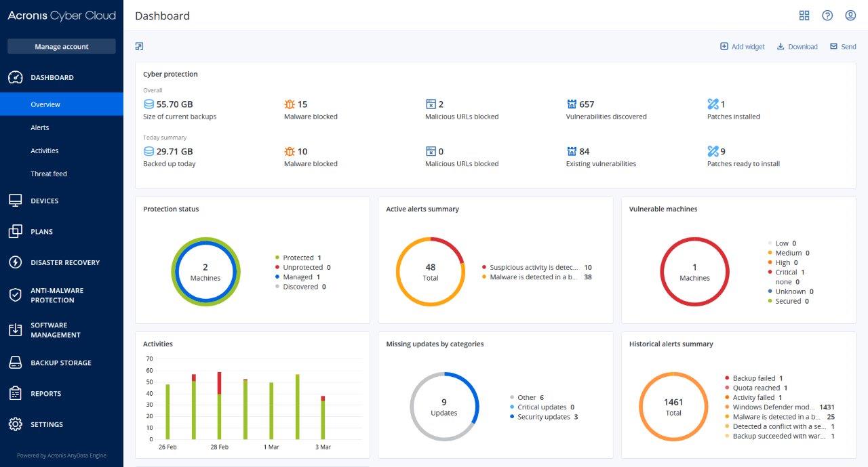Click the Manage account button
The image size is (868, 467).
tap(62, 46)
